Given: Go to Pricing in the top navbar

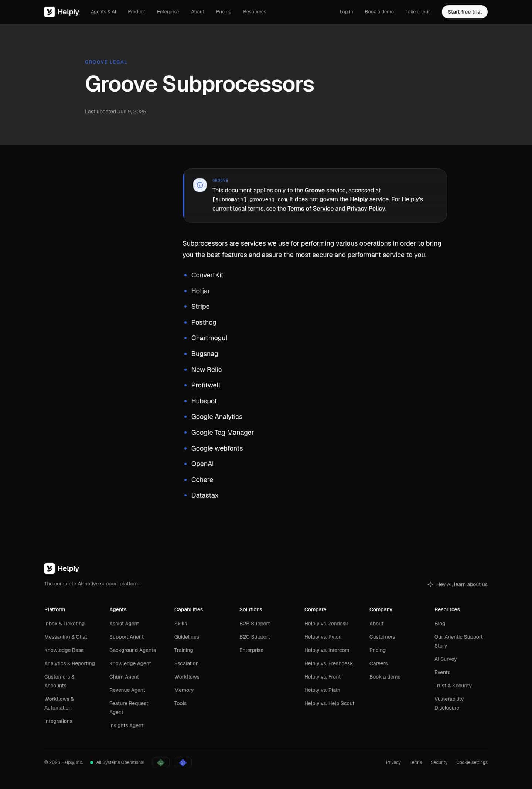Looking at the screenshot, I should [x=224, y=12].
